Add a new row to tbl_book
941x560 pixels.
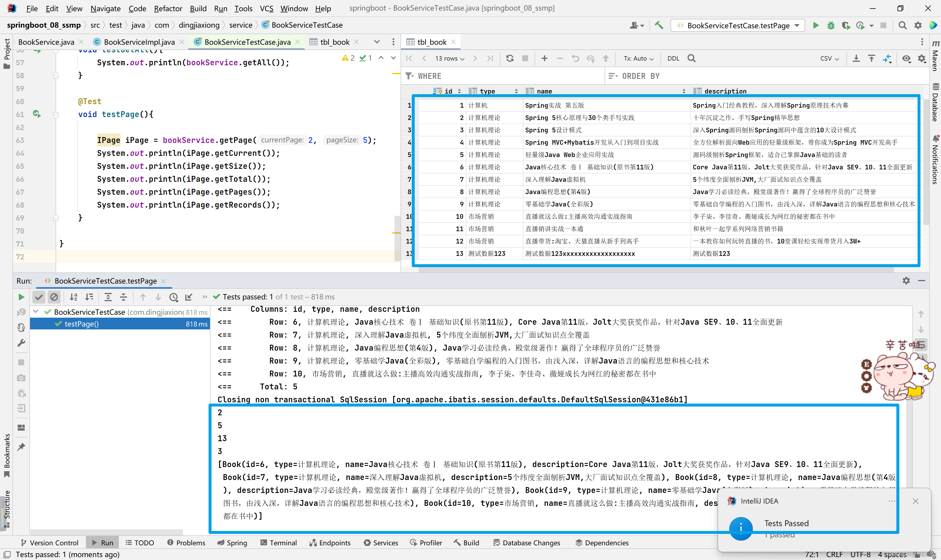[544, 59]
